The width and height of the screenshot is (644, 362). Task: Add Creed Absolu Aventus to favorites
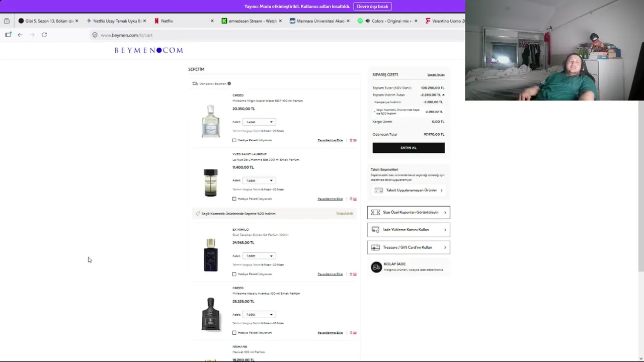[x=330, y=332]
